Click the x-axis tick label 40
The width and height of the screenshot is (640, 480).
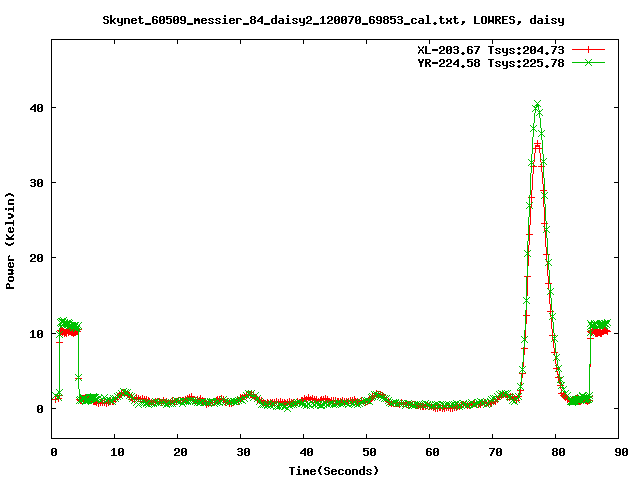[306, 452]
